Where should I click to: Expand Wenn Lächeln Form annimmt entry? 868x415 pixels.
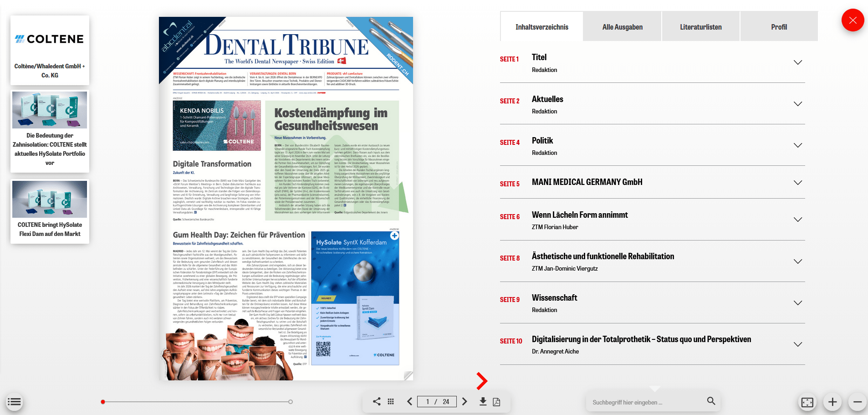coord(798,220)
